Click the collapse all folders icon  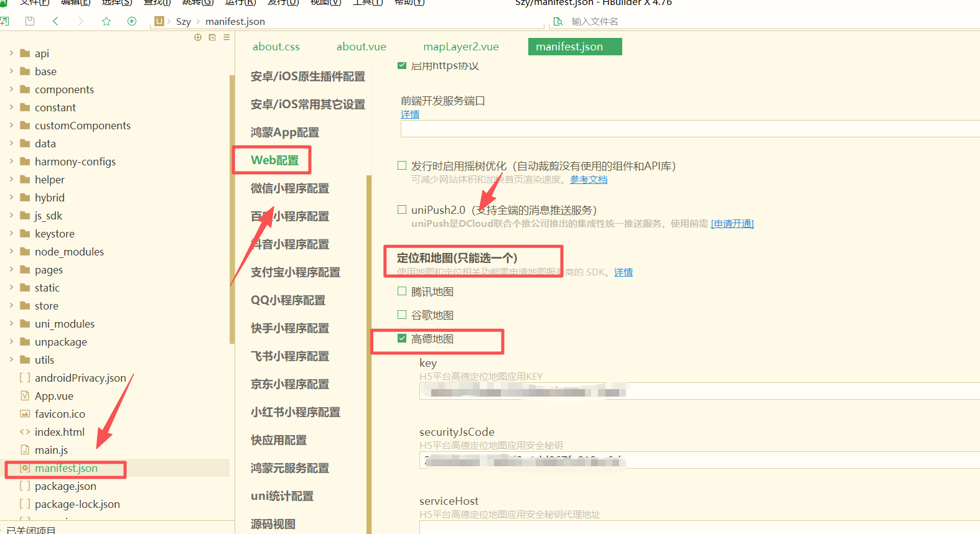212,37
